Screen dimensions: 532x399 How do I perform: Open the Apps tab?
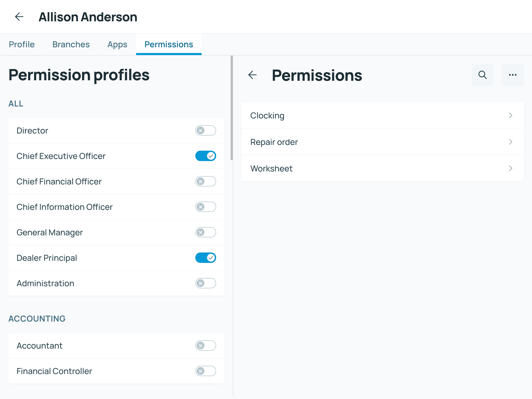[117, 44]
